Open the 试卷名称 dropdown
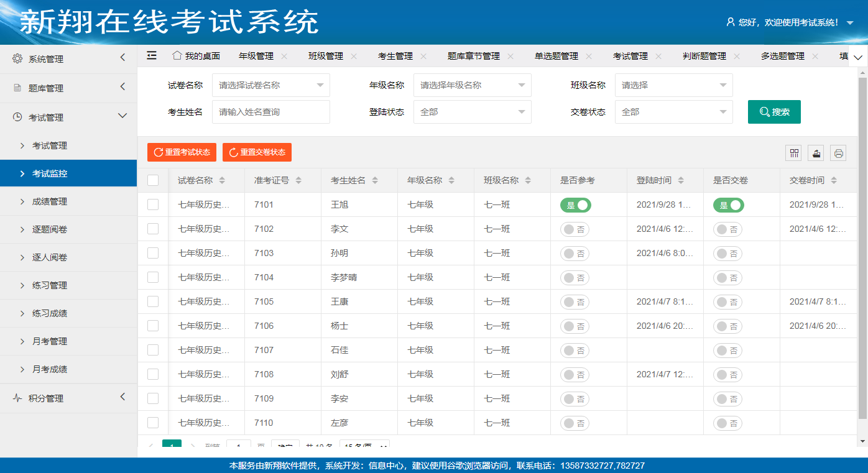 point(271,85)
